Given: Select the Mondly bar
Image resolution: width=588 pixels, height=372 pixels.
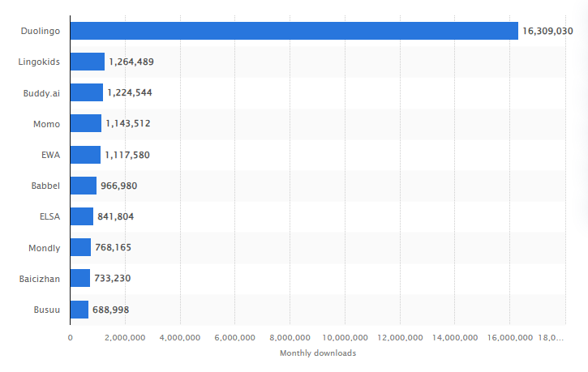Looking at the screenshot, I should (80, 247).
